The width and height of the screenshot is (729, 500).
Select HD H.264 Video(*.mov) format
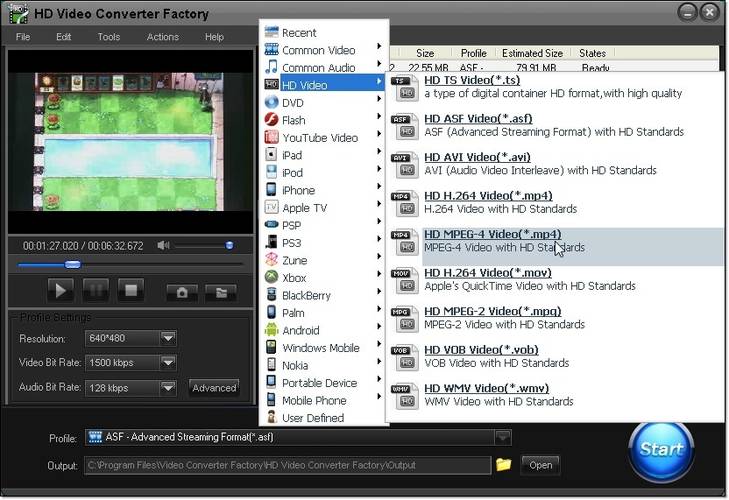[x=556, y=280]
